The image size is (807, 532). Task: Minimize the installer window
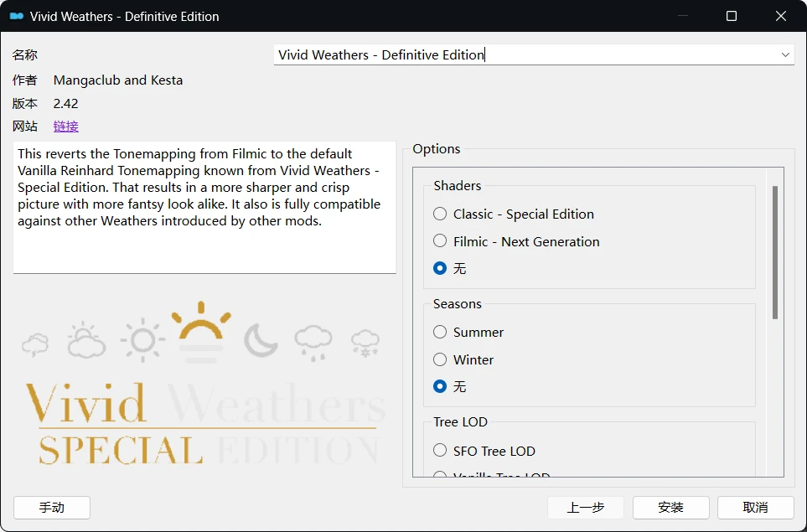click(682, 16)
